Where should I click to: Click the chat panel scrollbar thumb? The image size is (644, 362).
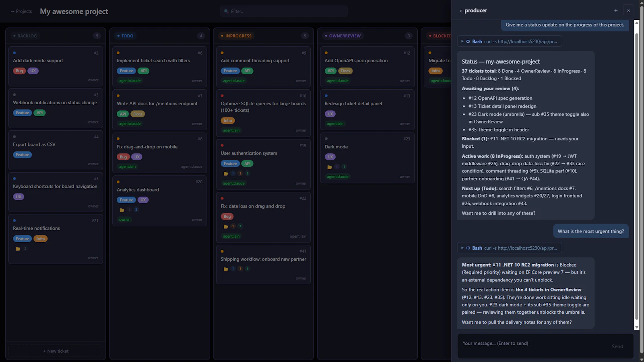[x=637, y=176]
